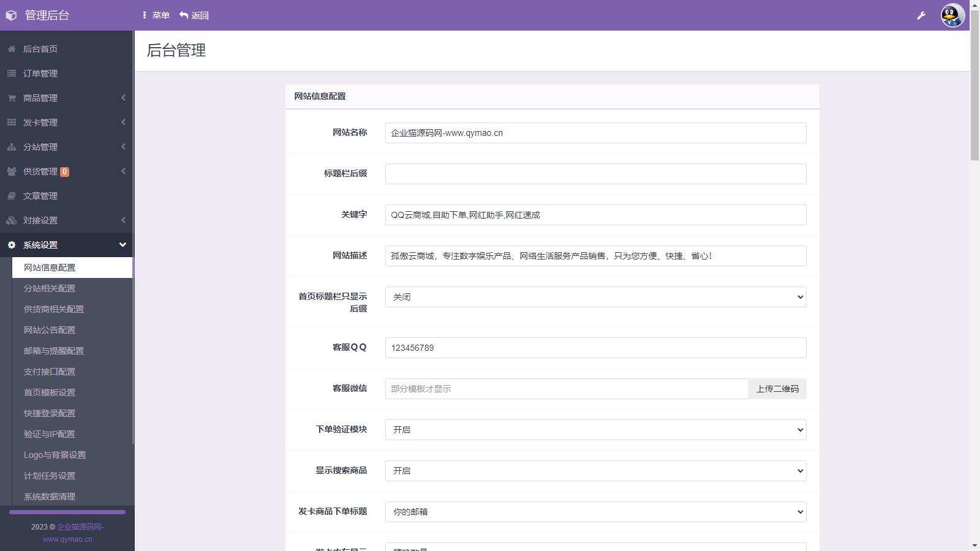The height and width of the screenshot is (551, 980).
Task: Click the shopping cart icon for 商品管理
Action: 12,98
